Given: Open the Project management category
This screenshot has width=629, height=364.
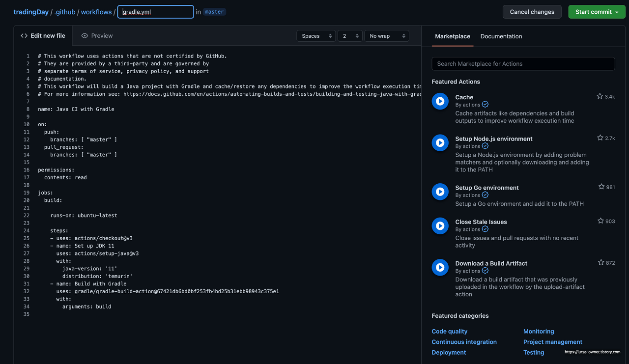Looking at the screenshot, I should pyautogui.click(x=553, y=342).
